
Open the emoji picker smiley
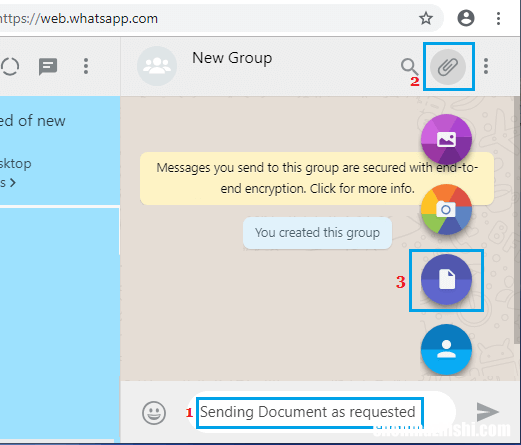pyautogui.click(x=154, y=413)
